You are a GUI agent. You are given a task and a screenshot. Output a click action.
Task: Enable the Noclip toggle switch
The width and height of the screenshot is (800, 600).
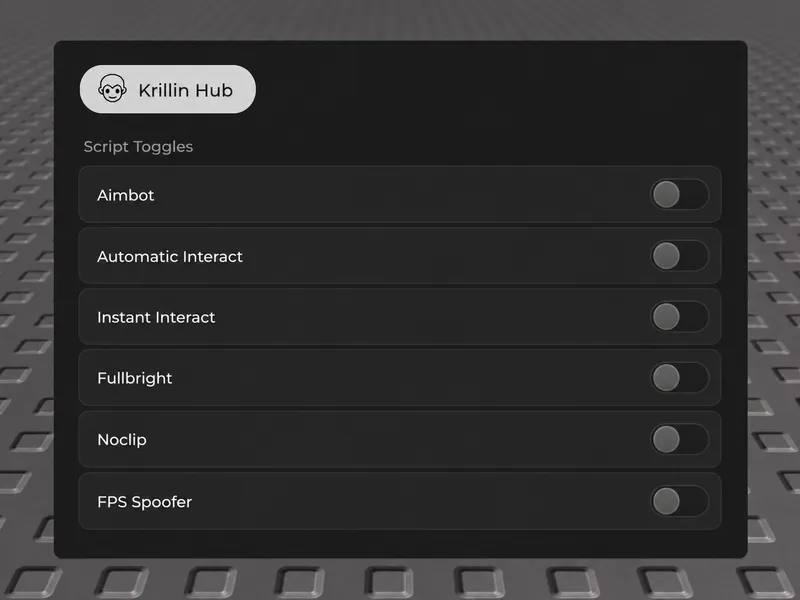(x=680, y=439)
